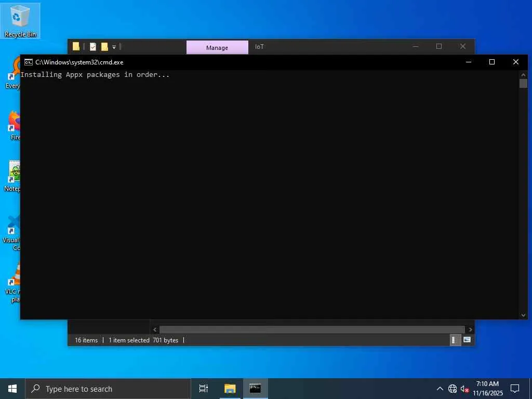Click the Command Prompt taskbar icon
The image size is (532, 399).
point(255,389)
